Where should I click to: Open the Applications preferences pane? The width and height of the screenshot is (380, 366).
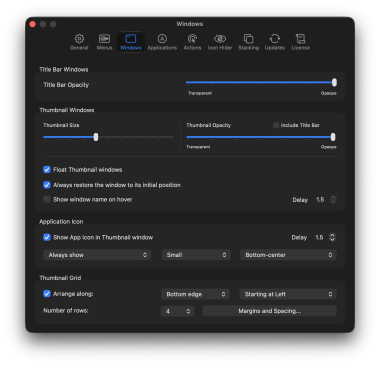tap(162, 42)
